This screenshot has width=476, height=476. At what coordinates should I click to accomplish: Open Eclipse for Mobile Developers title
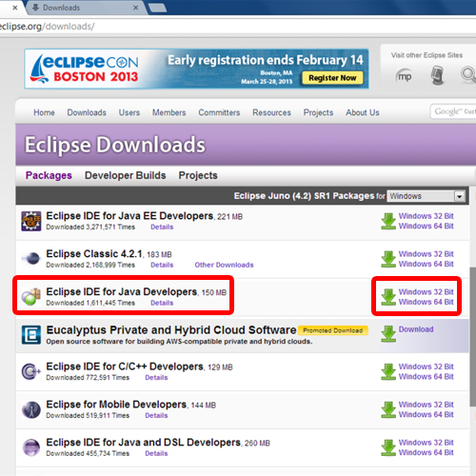[116, 405]
